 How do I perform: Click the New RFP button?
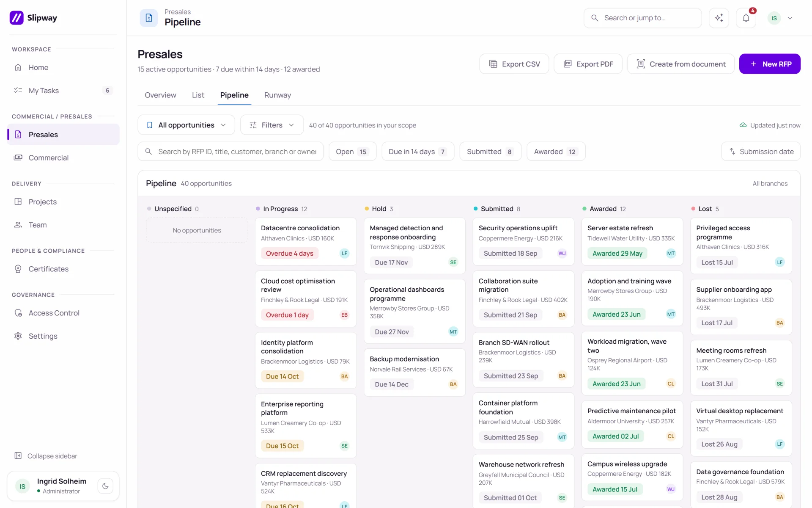click(x=770, y=64)
